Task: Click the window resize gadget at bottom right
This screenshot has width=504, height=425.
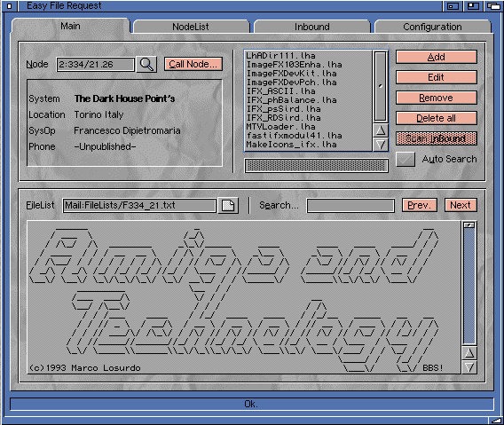Action: (x=495, y=421)
